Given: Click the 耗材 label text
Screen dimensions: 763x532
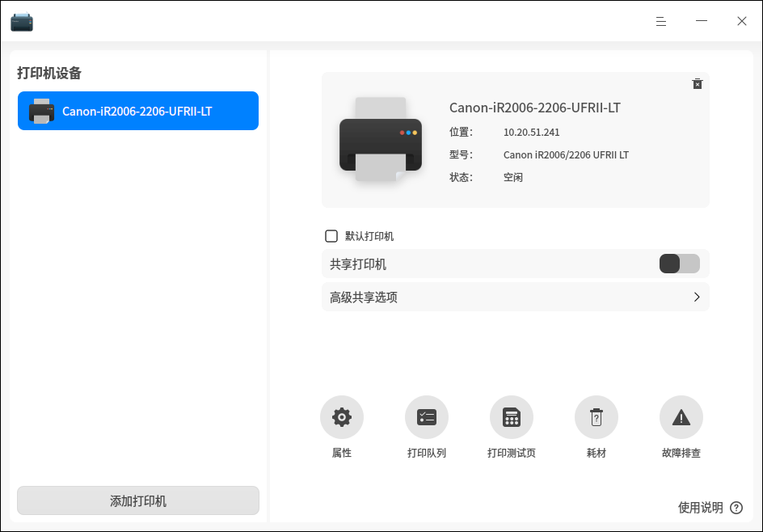Looking at the screenshot, I should click(x=596, y=453).
